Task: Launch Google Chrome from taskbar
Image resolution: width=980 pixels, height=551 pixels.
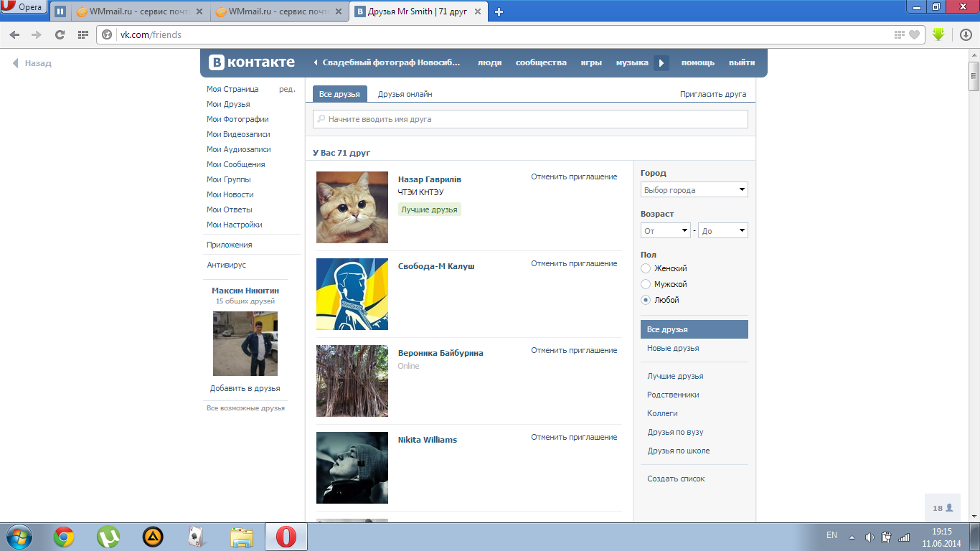Action: point(64,537)
